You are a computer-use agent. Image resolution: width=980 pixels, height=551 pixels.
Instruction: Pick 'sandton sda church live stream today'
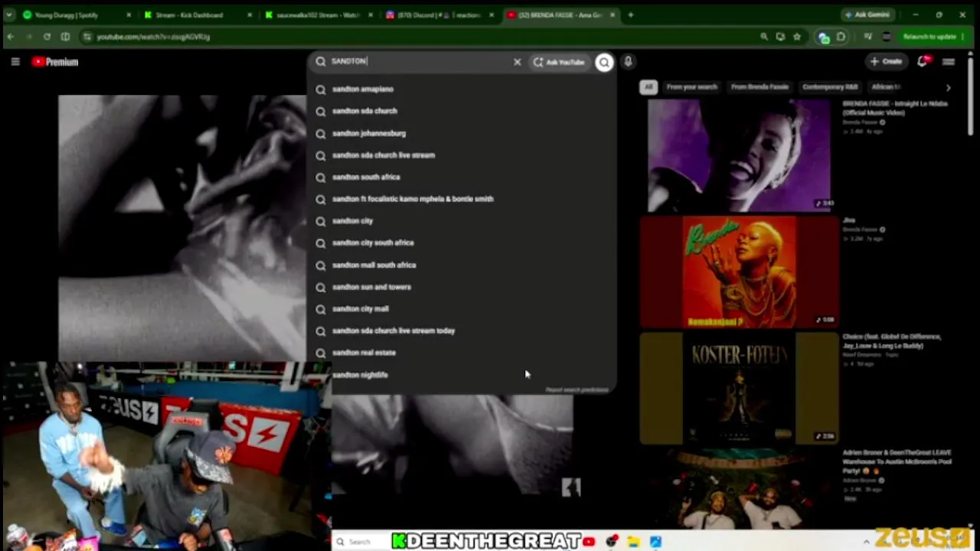tap(462, 331)
